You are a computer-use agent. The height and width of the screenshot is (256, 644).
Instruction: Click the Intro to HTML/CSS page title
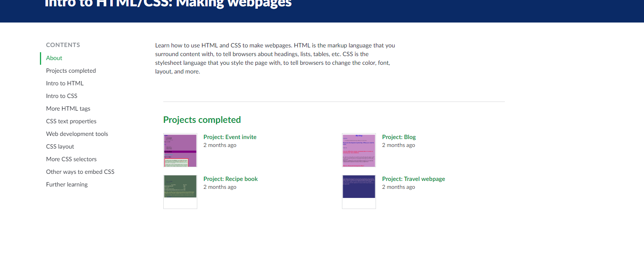[x=168, y=4]
